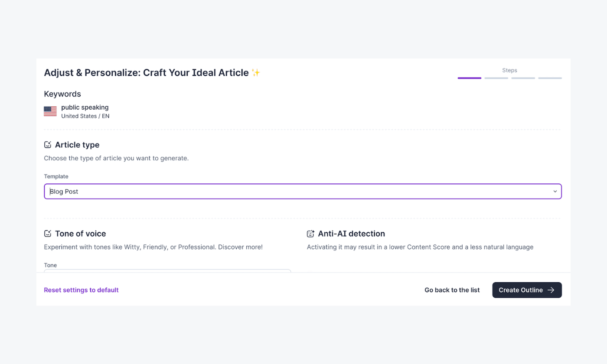Click the 'Keywords' heading
This screenshot has width=607, height=364.
tap(62, 94)
